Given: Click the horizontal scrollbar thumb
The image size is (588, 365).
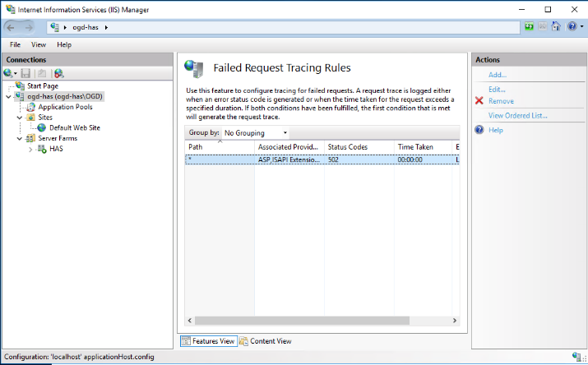Looking at the screenshot, I should 303,321.
